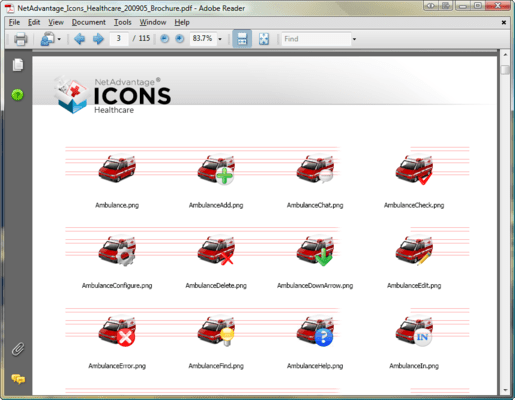Click the vertical scrollbar down arrow
The width and height of the screenshot is (515, 400).
click(x=505, y=390)
